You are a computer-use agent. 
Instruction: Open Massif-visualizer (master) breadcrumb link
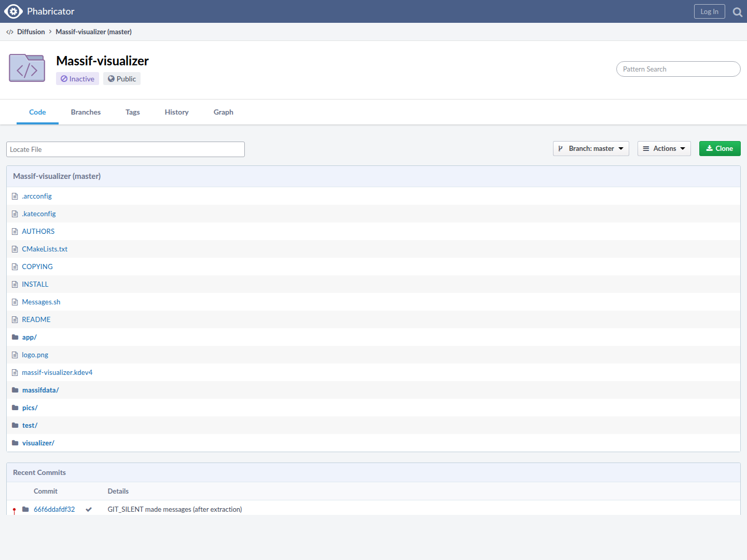click(x=94, y=32)
